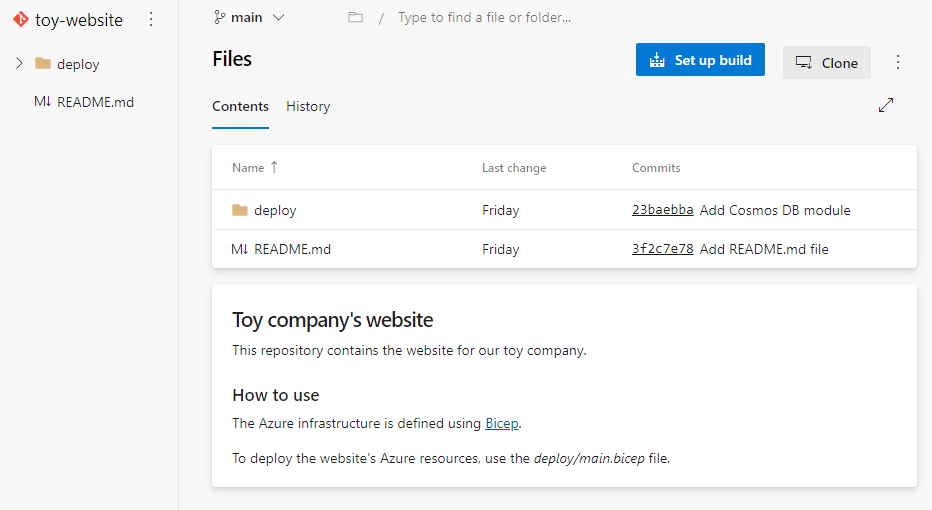The image size is (932, 510).
Task: Click the README.md markdown icon in the table
Action: tap(240, 249)
